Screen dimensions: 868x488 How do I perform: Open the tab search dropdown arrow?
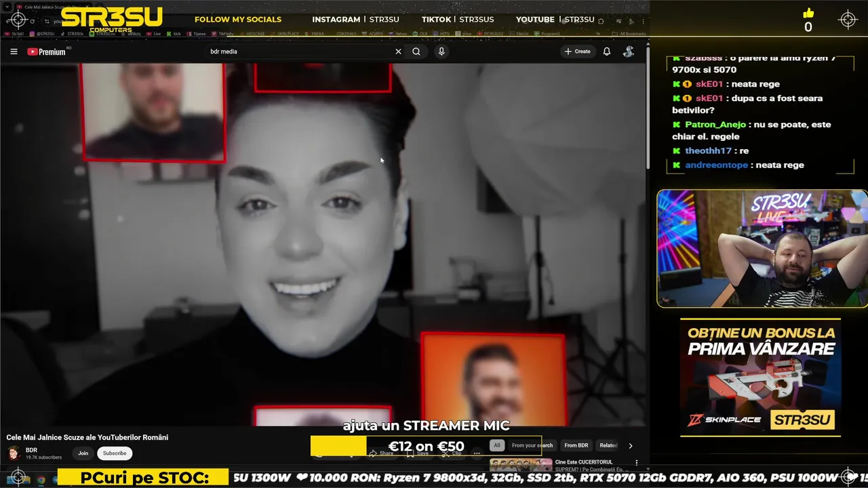[7, 7]
